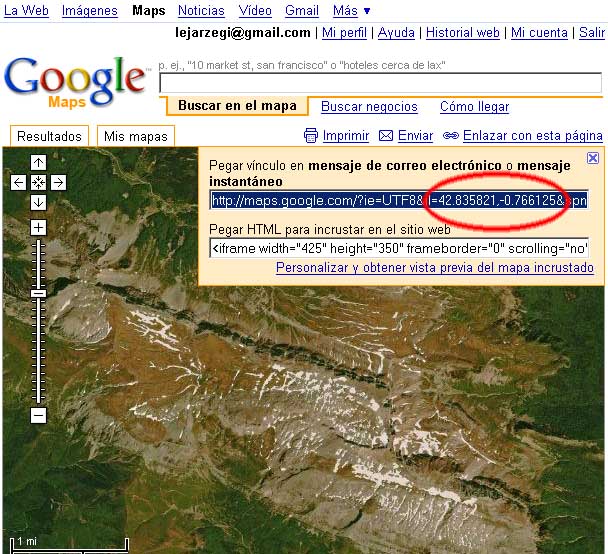Screen dimensions: 608x554
Task: Open the Buscar negocios link
Action: pos(369,107)
